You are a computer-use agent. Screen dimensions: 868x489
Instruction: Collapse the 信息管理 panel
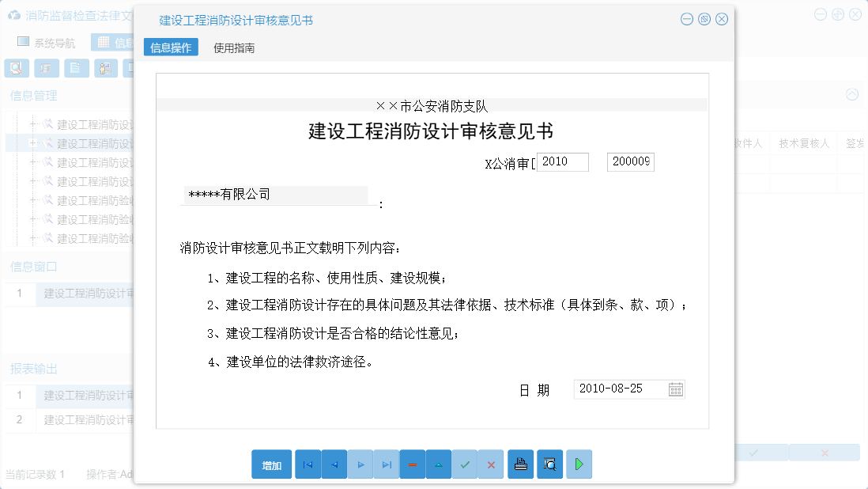pyautogui.click(x=852, y=94)
